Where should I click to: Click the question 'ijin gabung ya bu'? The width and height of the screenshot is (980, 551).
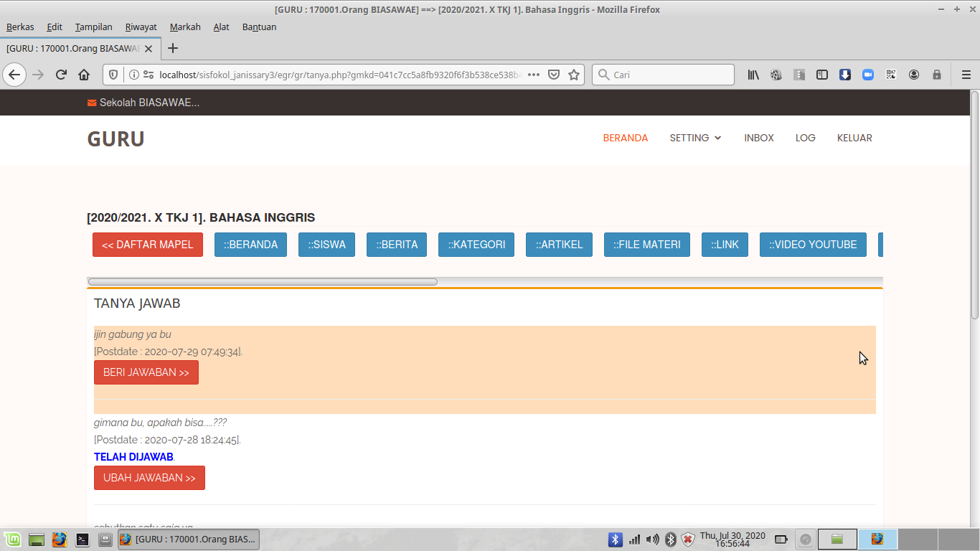133,334
